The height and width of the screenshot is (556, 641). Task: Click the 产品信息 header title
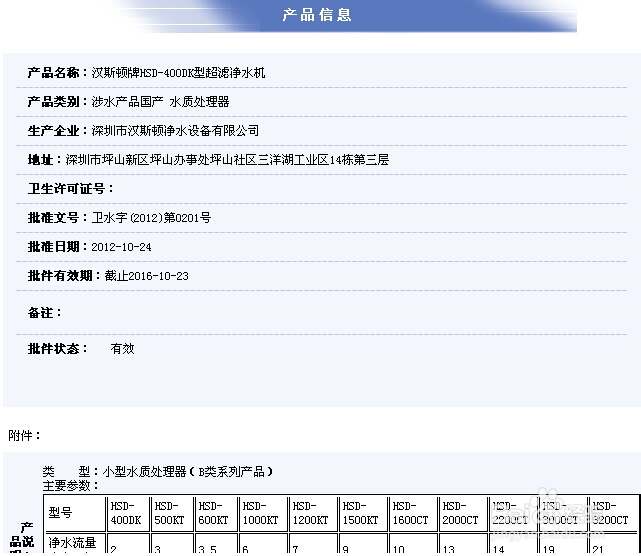pyautogui.click(x=317, y=15)
